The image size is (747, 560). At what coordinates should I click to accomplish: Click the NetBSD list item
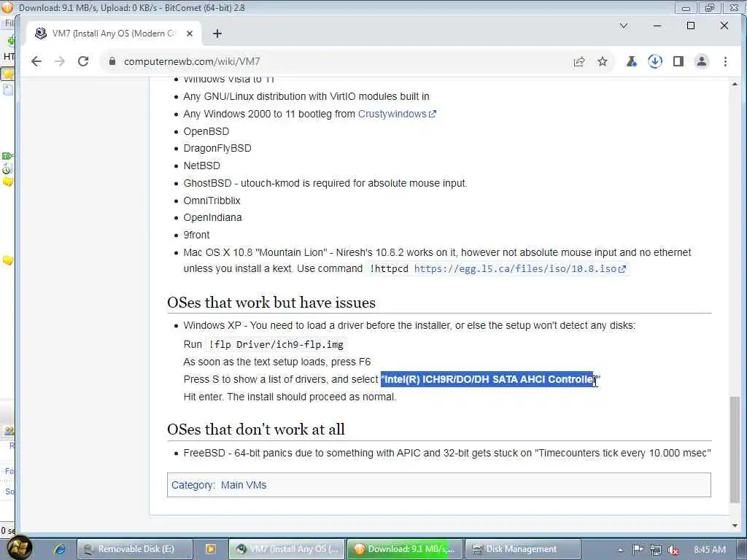(201, 166)
